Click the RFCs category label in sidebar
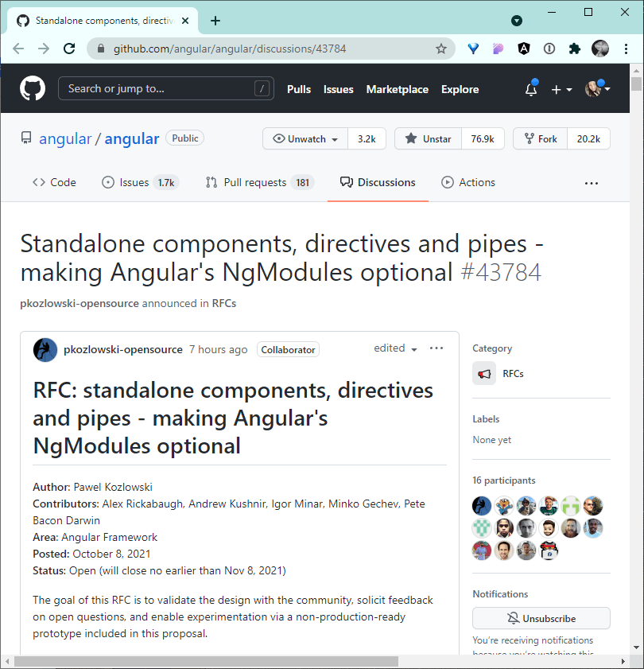 [513, 374]
